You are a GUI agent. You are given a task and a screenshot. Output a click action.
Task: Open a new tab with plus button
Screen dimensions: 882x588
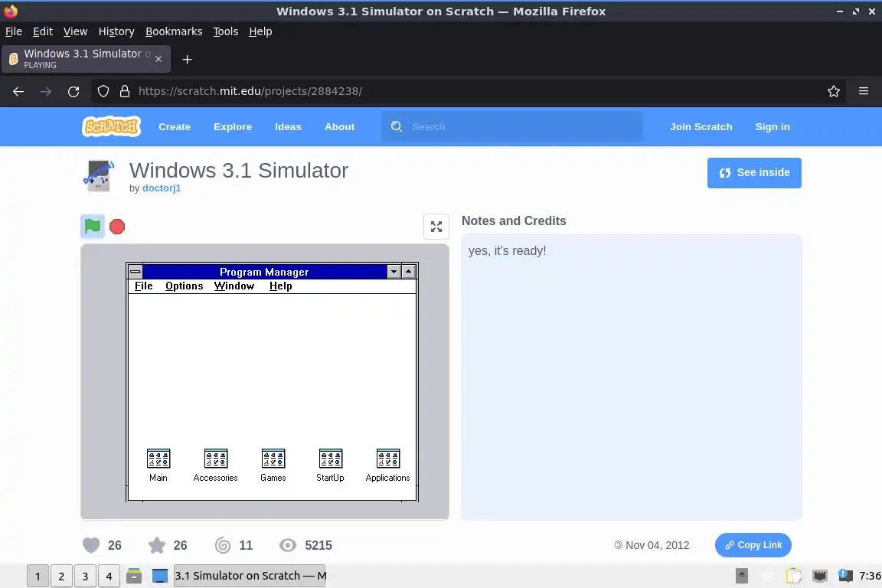point(188,59)
